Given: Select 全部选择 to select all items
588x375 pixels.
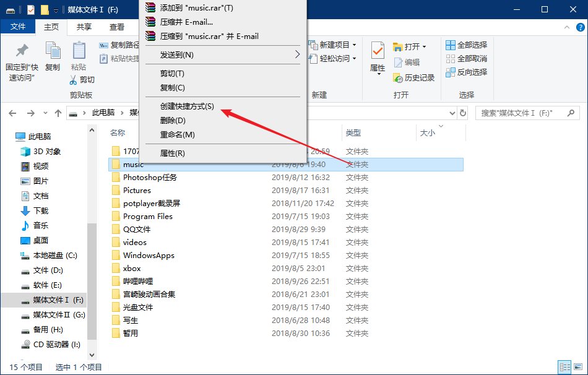Looking at the screenshot, I should [470, 45].
